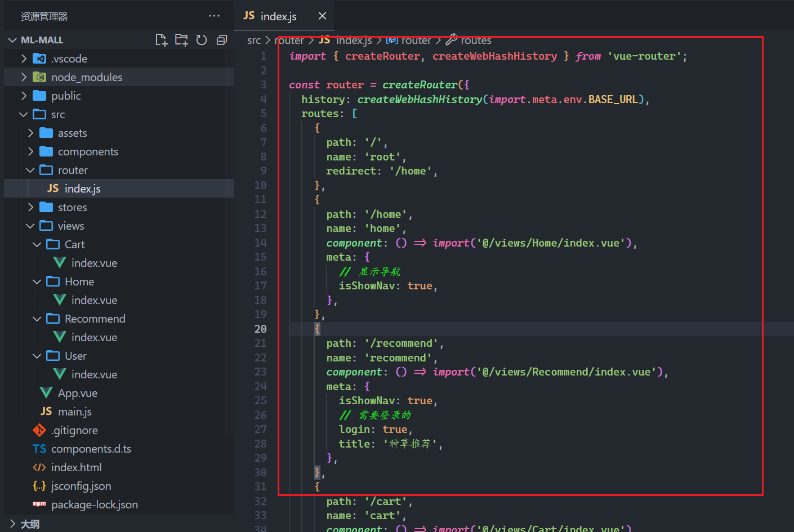This screenshot has height=532, width=794.
Task: Click the wrench icon in routes breadcrumb
Action: click(x=452, y=39)
